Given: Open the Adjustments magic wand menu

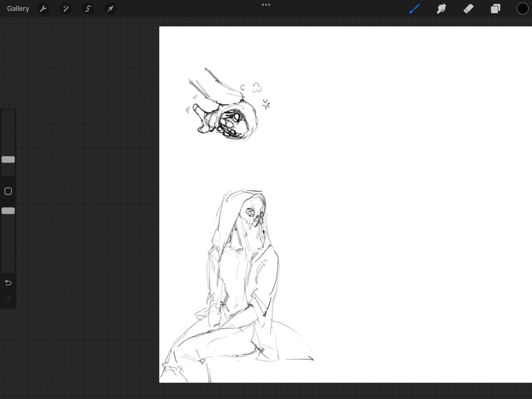Looking at the screenshot, I should (66, 8).
